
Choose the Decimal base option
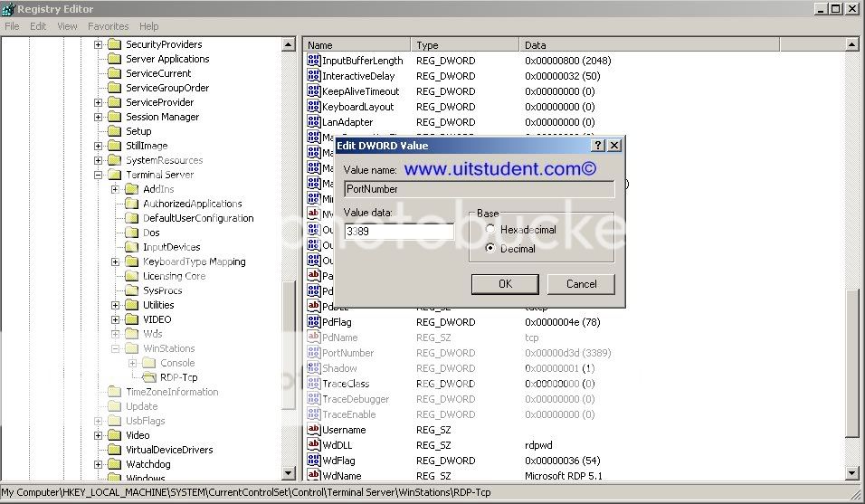click(x=491, y=249)
